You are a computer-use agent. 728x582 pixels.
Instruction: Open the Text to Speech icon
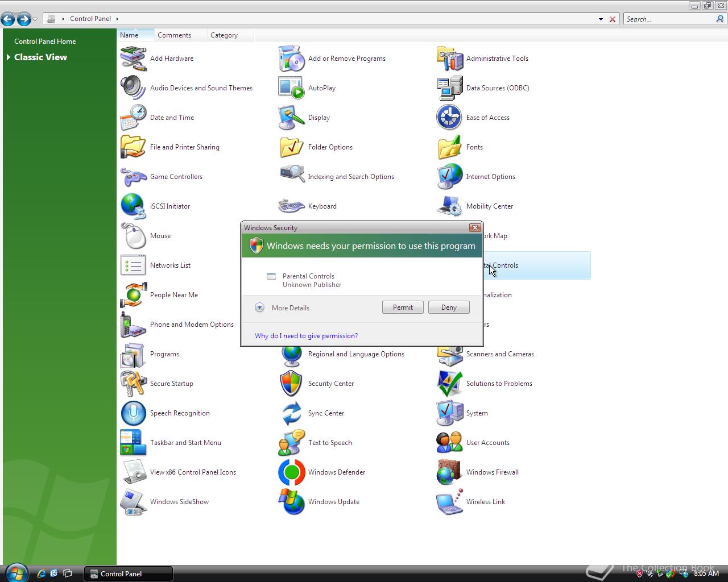pos(292,443)
